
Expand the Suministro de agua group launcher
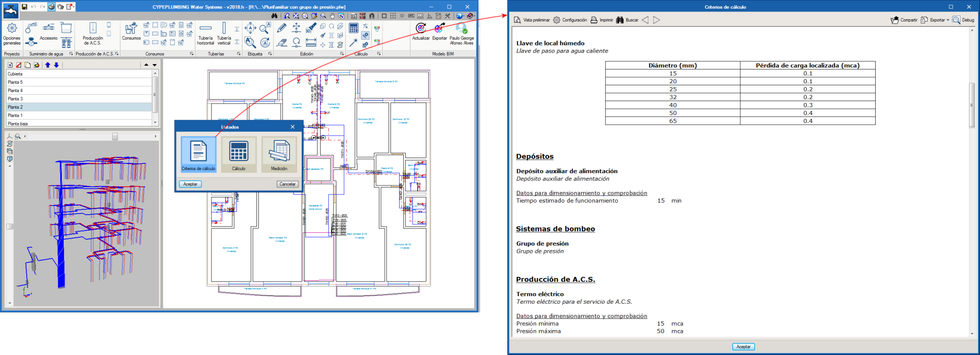click(71, 54)
